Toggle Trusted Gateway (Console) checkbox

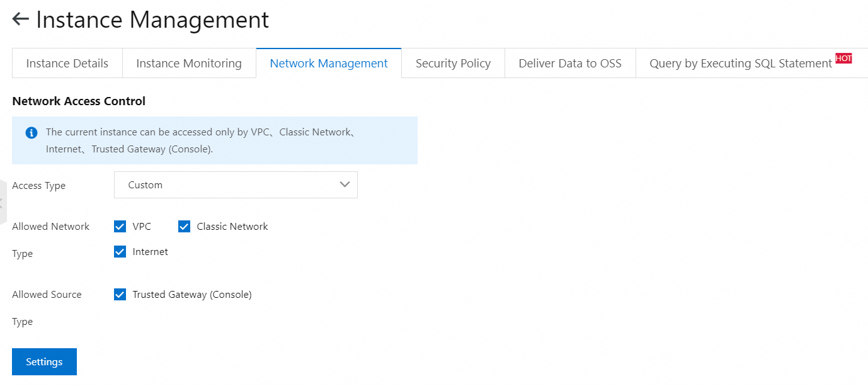pyautogui.click(x=120, y=295)
